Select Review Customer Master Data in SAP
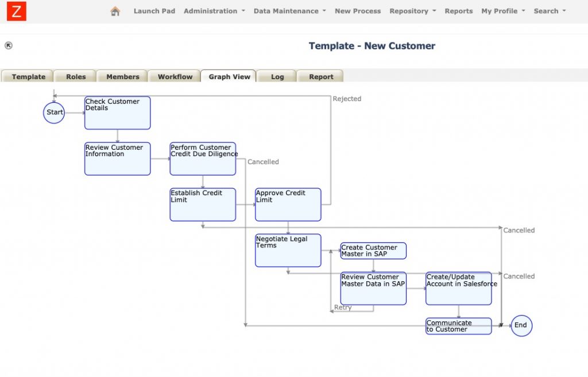 [x=373, y=288]
